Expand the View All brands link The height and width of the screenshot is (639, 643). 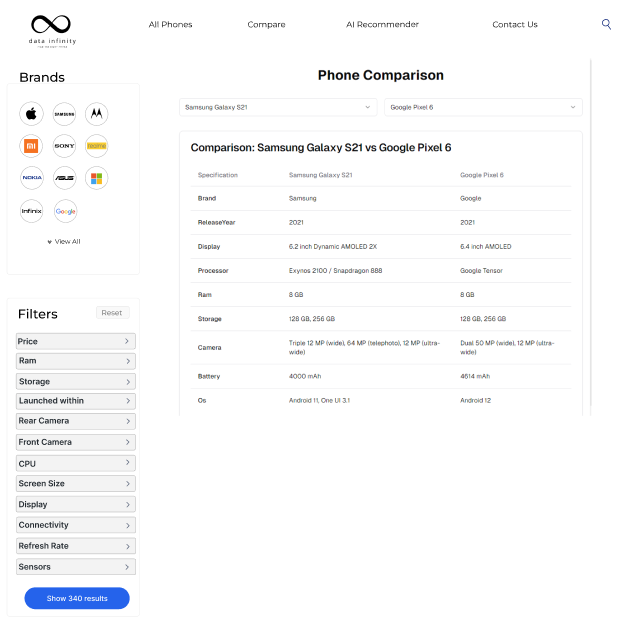(64, 242)
